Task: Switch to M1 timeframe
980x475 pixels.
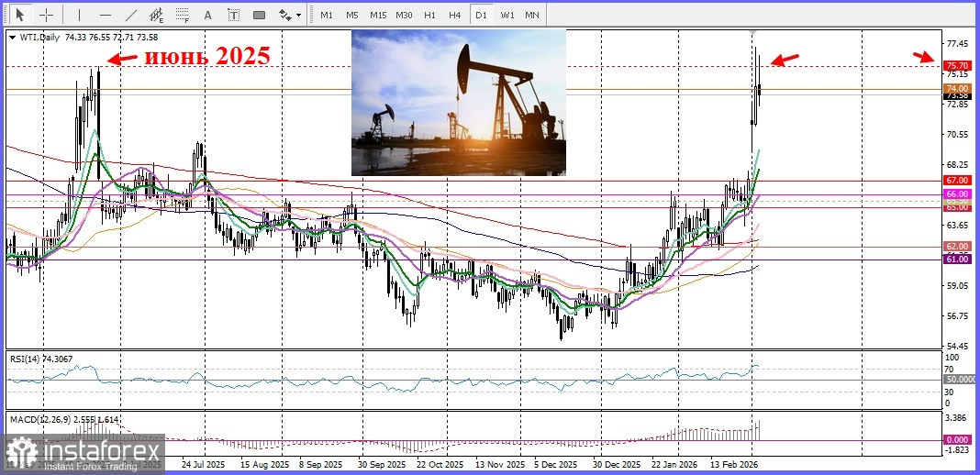Action: 327,15
